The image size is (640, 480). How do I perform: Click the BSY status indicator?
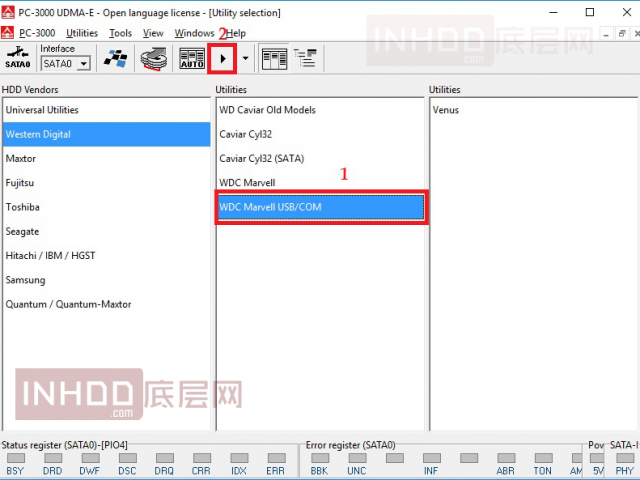[x=16, y=458]
